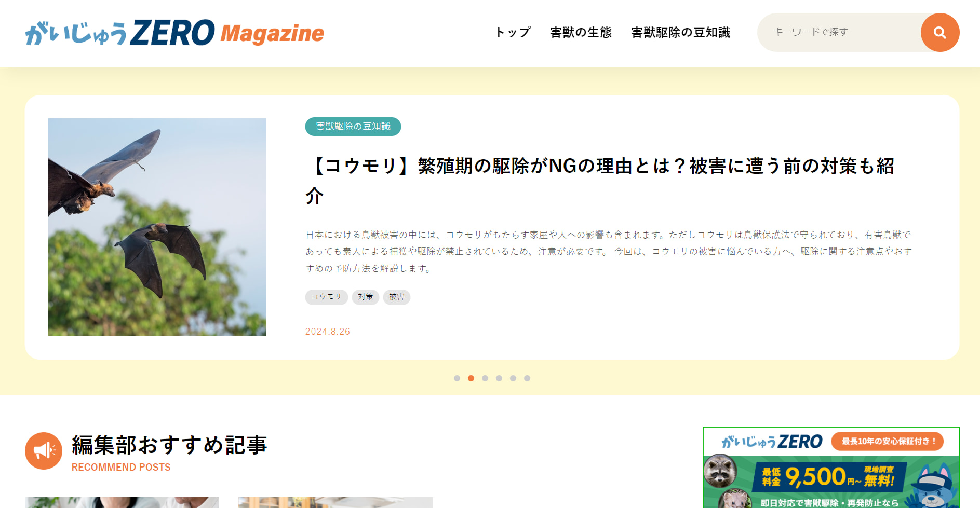Image resolution: width=980 pixels, height=508 pixels.
Task: Open the コウモリ breeding season article title
Action: click(600, 181)
